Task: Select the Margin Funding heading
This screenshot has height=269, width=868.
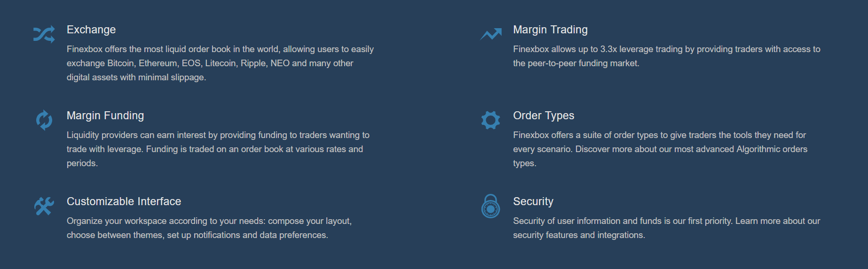Action: pos(105,115)
